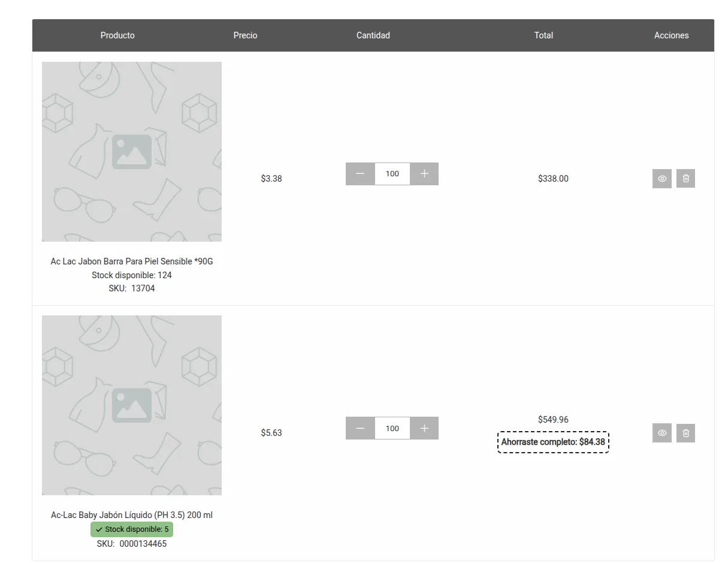Increase quantity of Ac Lac Jabon Barra
The height and width of the screenshot is (563, 728).
[424, 174]
